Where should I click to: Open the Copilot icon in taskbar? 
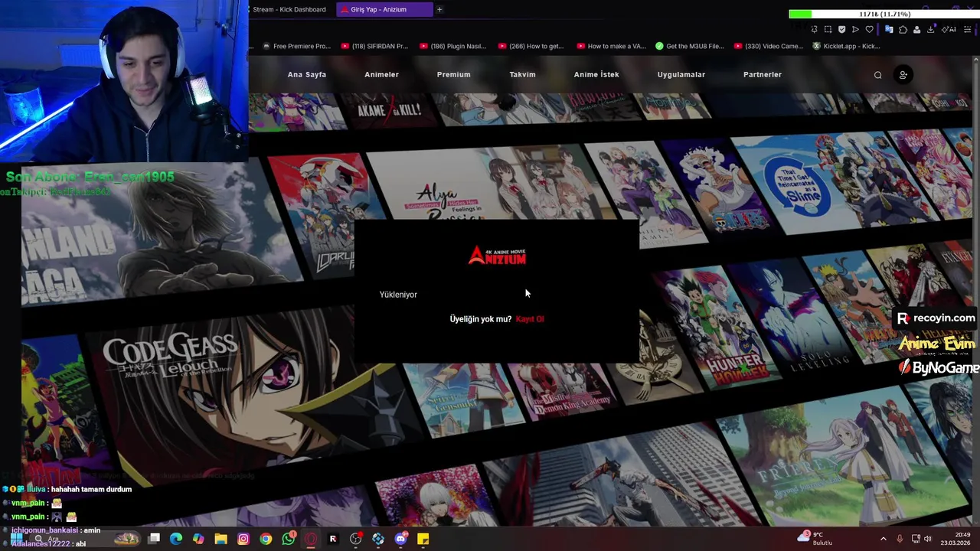tap(198, 539)
